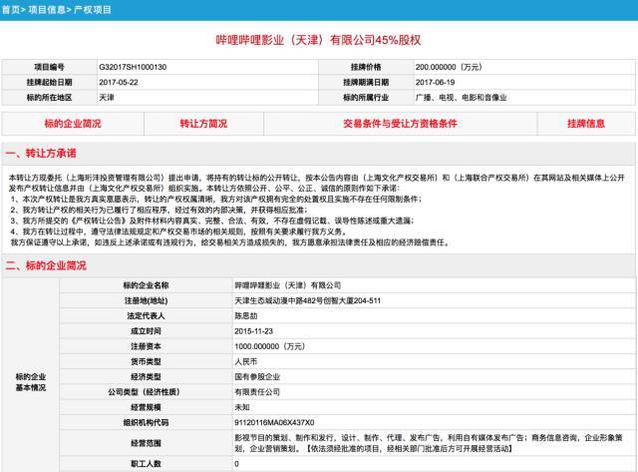Click the listing start date 2017-05-22
638x472 pixels.
[x=121, y=82]
